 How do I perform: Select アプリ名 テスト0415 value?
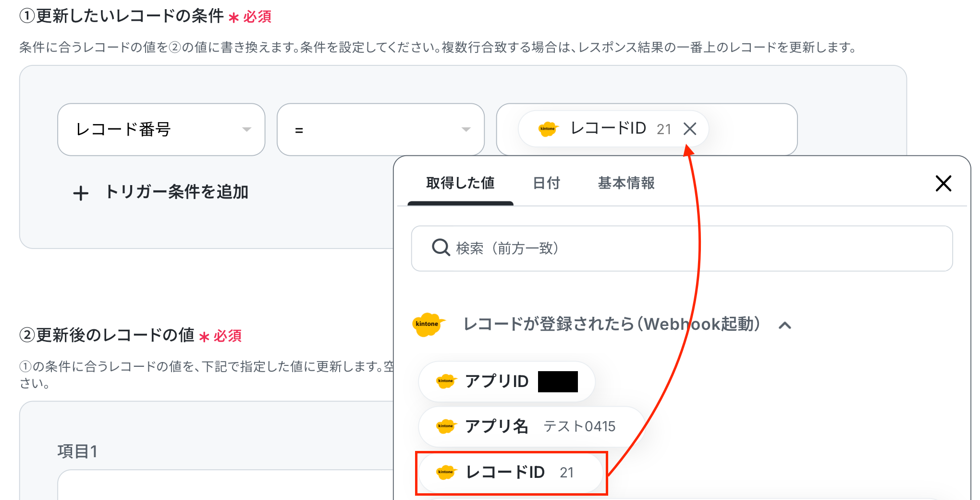pyautogui.click(x=531, y=426)
